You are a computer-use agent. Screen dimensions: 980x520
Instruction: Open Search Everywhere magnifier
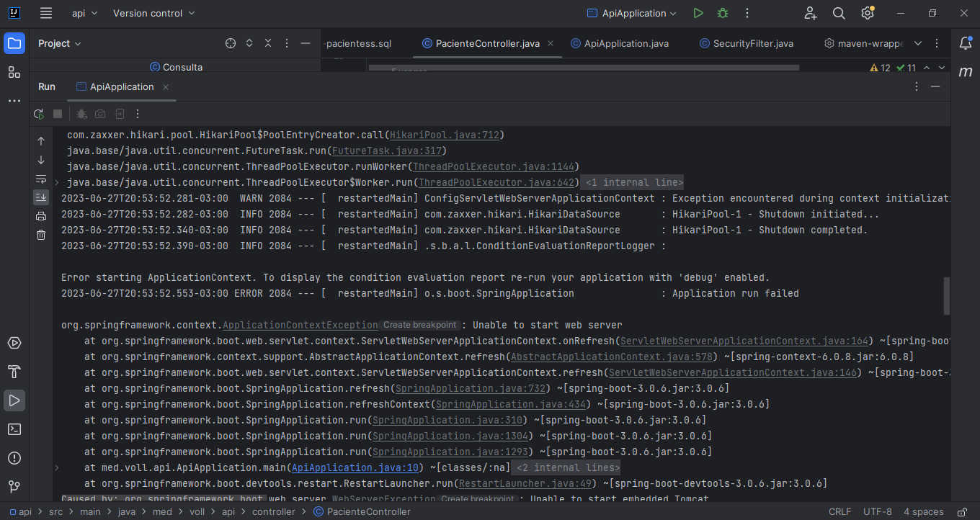(x=839, y=13)
